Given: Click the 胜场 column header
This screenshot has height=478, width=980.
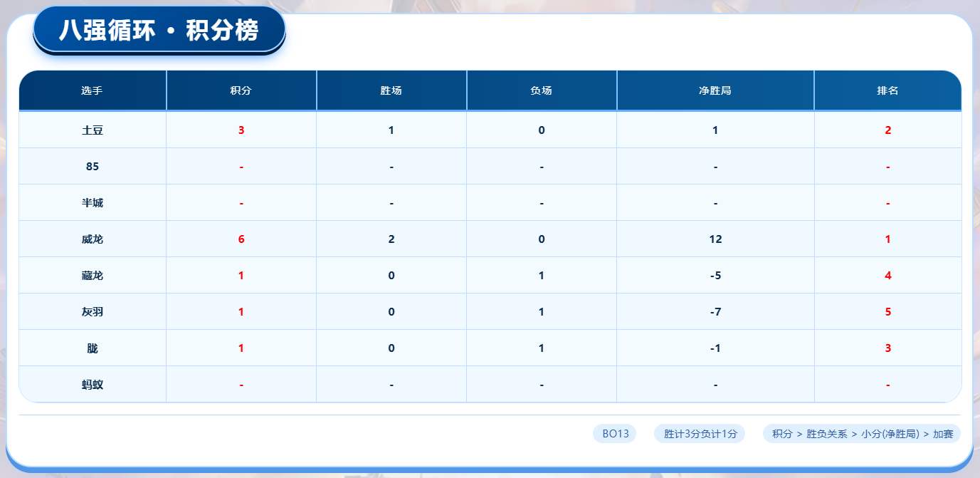Looking at the screenshot, I should [391, 90].
